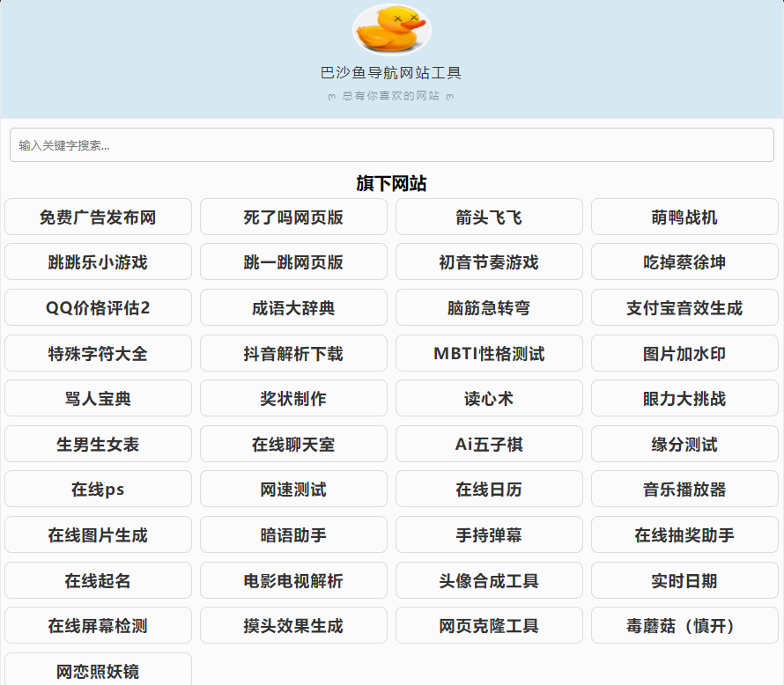Select the 初音节奏游戏 button
The height and width of the screenshot is (685, 784).
point(489,262)
